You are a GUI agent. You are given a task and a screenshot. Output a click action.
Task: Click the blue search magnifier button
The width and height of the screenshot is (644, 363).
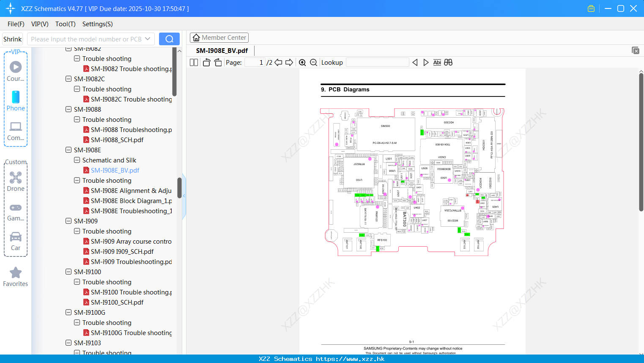pyautogui.click(x=169, y=39)
